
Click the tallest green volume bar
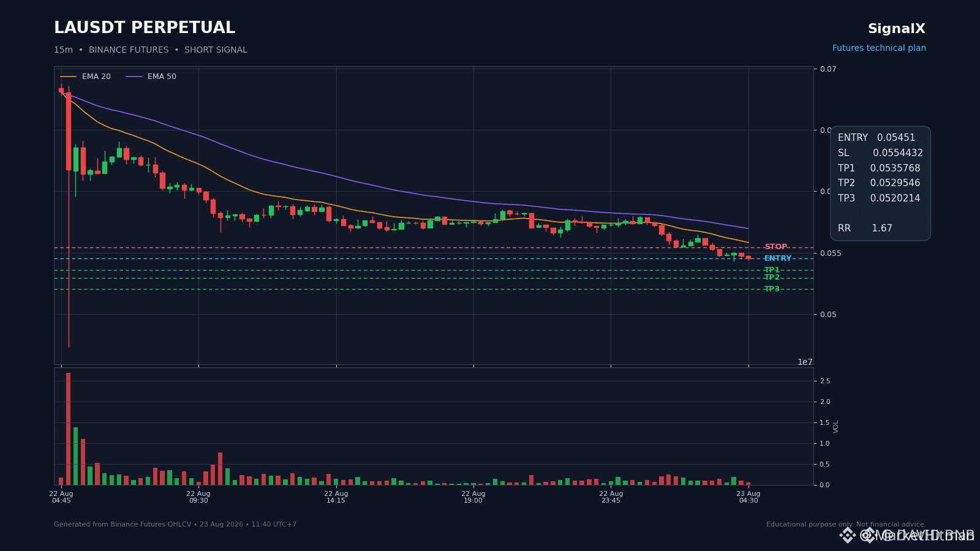76,456
